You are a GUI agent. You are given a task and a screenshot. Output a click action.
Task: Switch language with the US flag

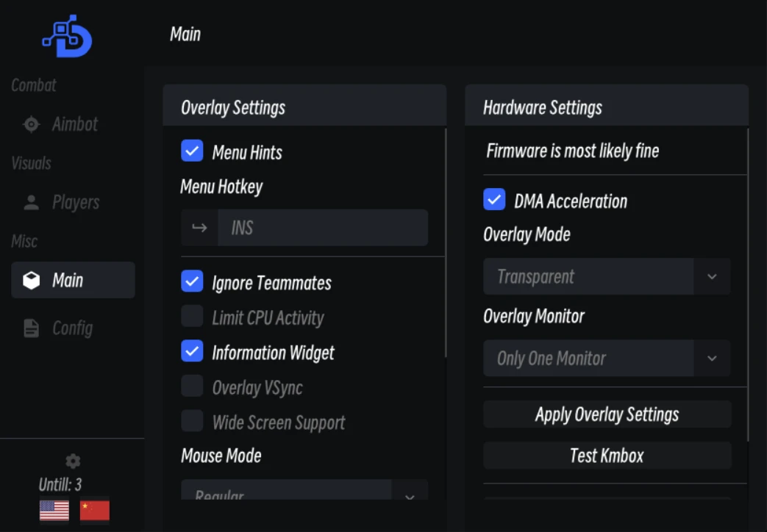pos(54,511)
